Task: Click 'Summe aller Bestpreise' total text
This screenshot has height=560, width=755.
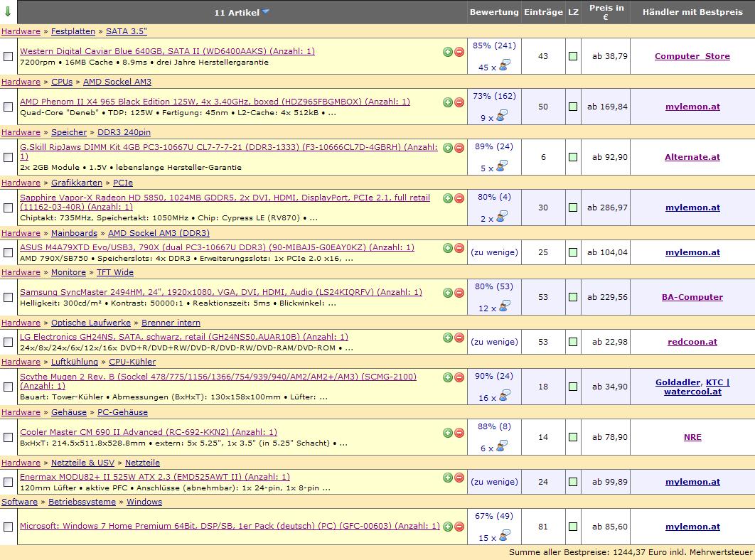Action: click(631, 553)
